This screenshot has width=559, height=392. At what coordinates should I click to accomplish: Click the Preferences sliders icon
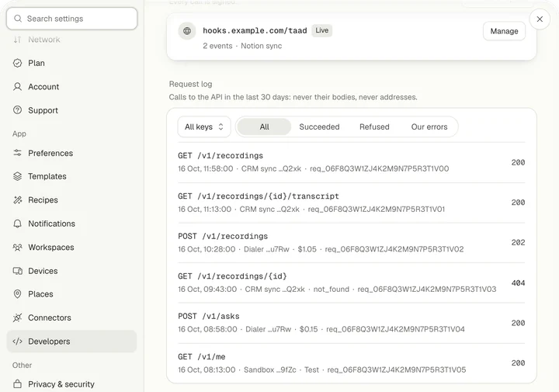coord(17,153)
